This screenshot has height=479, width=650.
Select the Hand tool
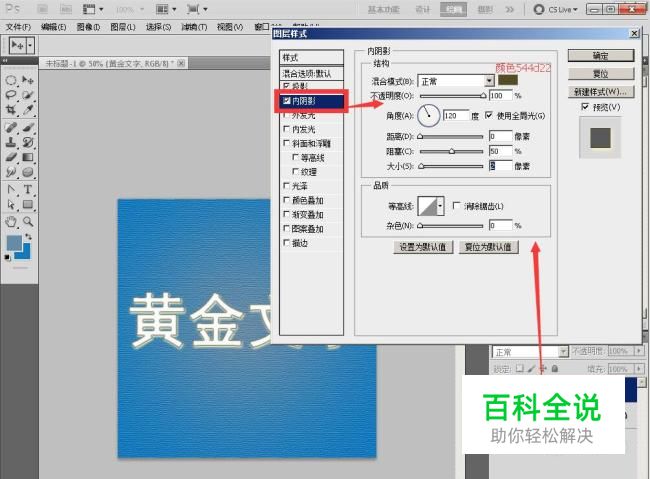click(11, 222)
